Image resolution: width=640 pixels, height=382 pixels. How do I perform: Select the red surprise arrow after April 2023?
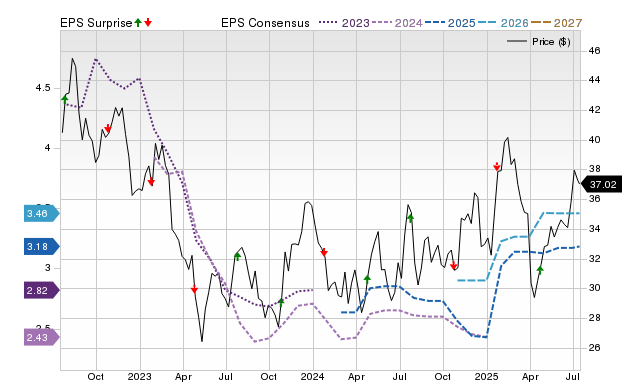194,289
